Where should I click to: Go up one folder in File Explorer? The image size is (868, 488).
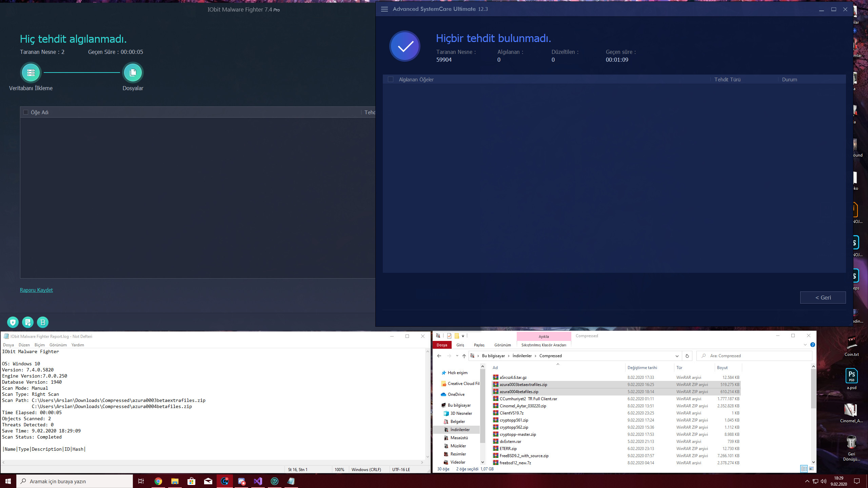click(x=464, y=356)
